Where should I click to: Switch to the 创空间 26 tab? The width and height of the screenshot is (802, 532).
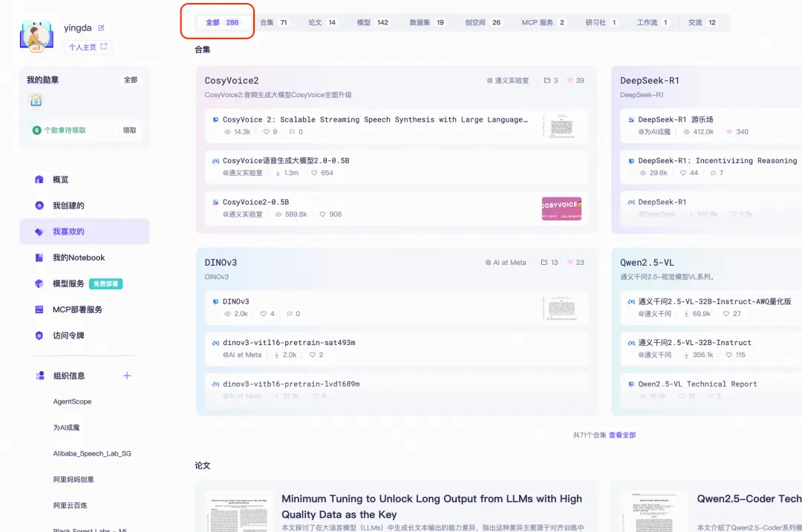483,22
